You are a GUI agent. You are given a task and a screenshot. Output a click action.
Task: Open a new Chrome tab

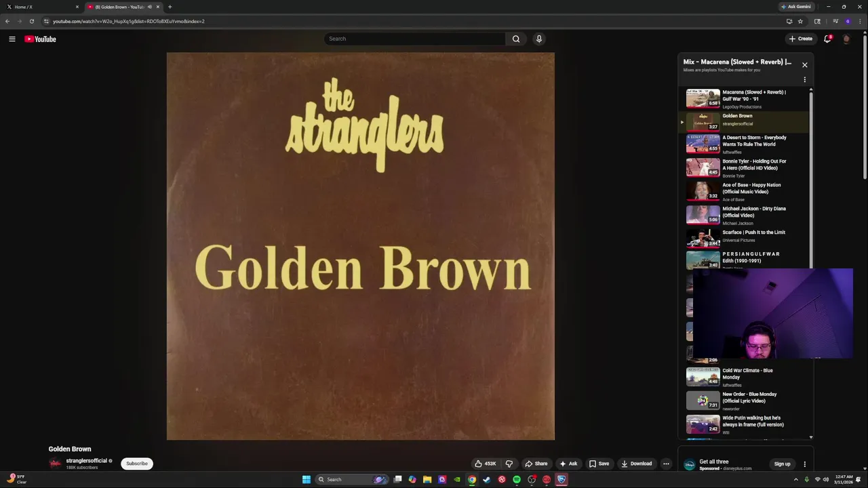pos(170,7)
